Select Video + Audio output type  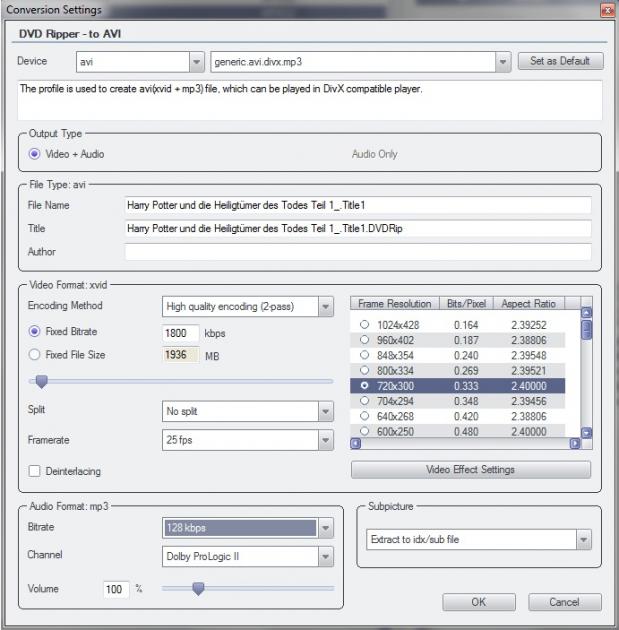[35, 154]
